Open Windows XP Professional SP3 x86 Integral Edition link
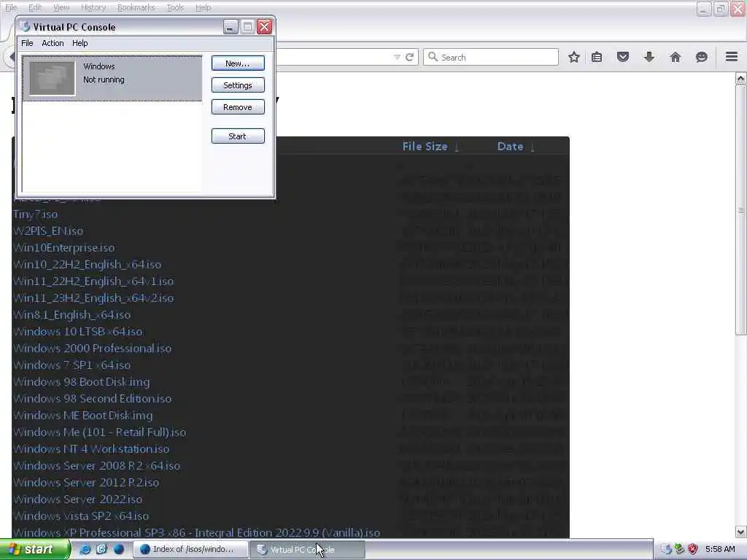The width and height of the screenshot is (747, 560). click(x=197, y=532)
